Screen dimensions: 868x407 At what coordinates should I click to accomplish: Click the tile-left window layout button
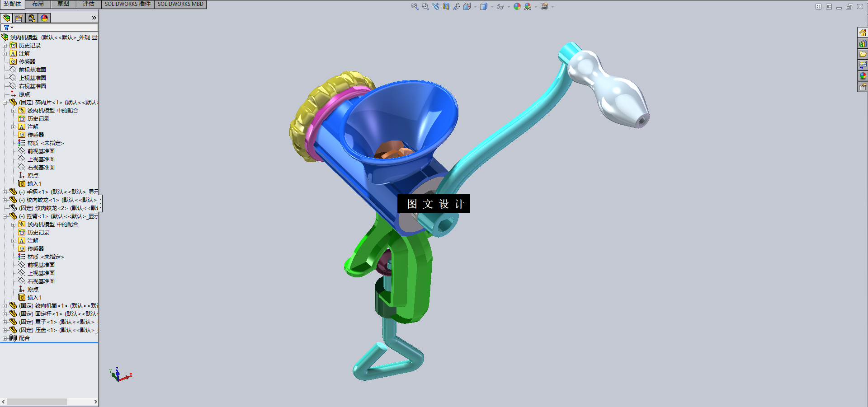click(818, 6)
